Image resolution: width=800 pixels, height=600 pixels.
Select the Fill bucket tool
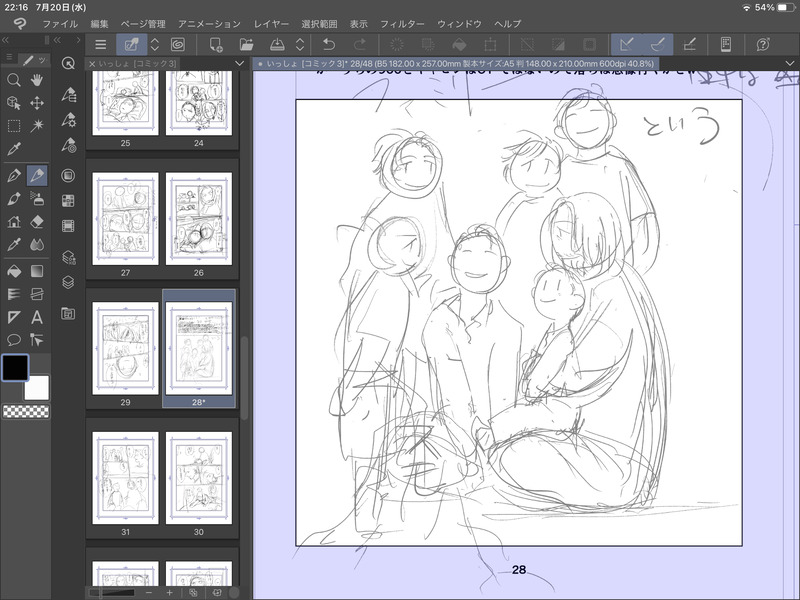pos(14,271)
